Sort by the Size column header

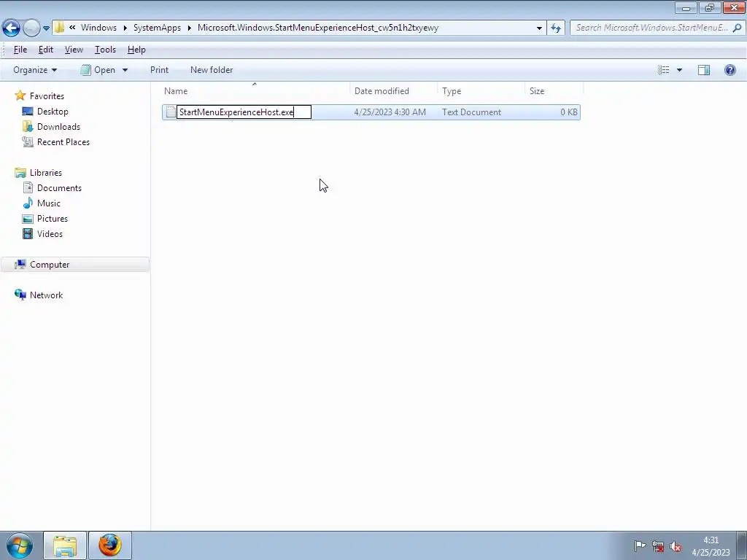[554, 91]
